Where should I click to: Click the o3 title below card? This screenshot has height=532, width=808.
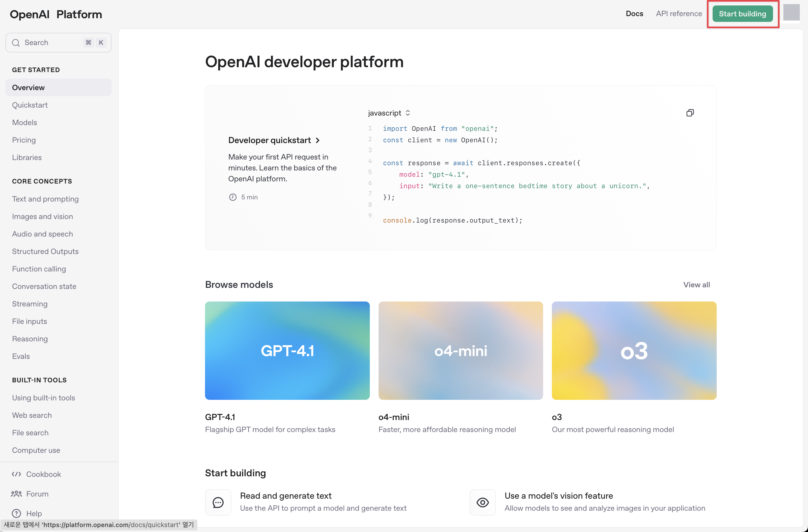click(557, 417)
